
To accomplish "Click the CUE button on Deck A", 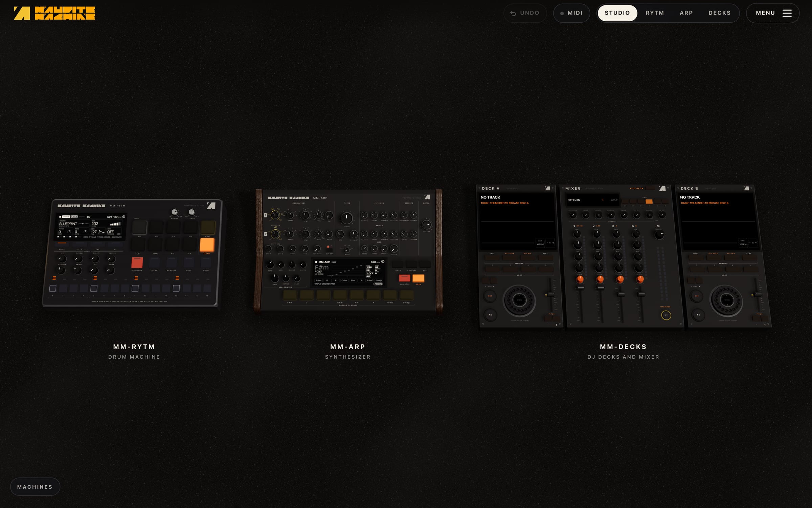I will pyautogui.click(x=490, y=296).
